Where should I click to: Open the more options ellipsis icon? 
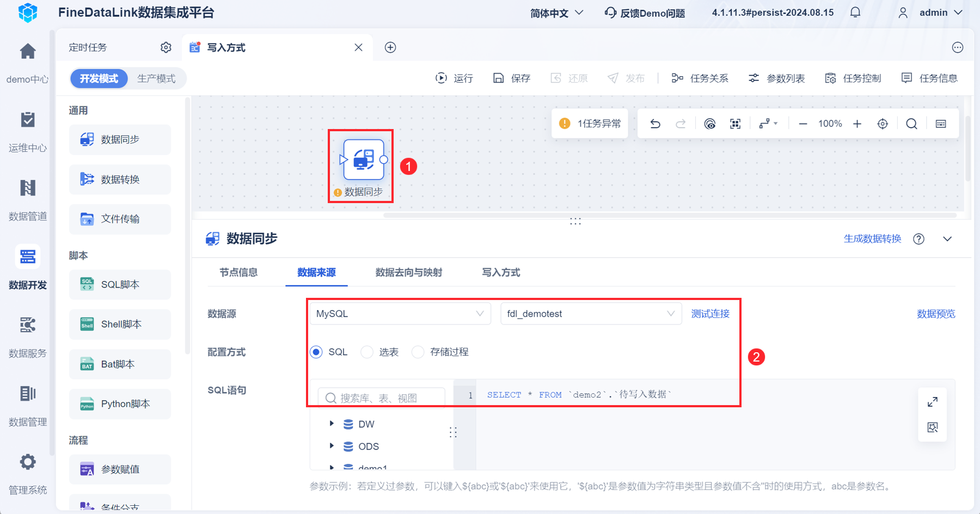coord(958,47)
